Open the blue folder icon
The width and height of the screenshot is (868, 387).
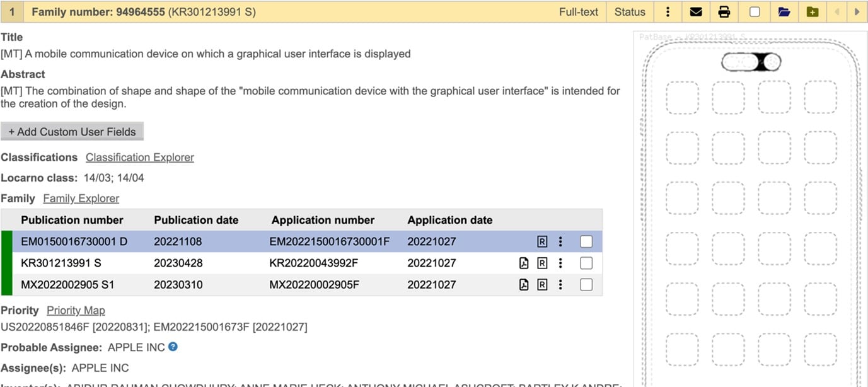[784, 12]
